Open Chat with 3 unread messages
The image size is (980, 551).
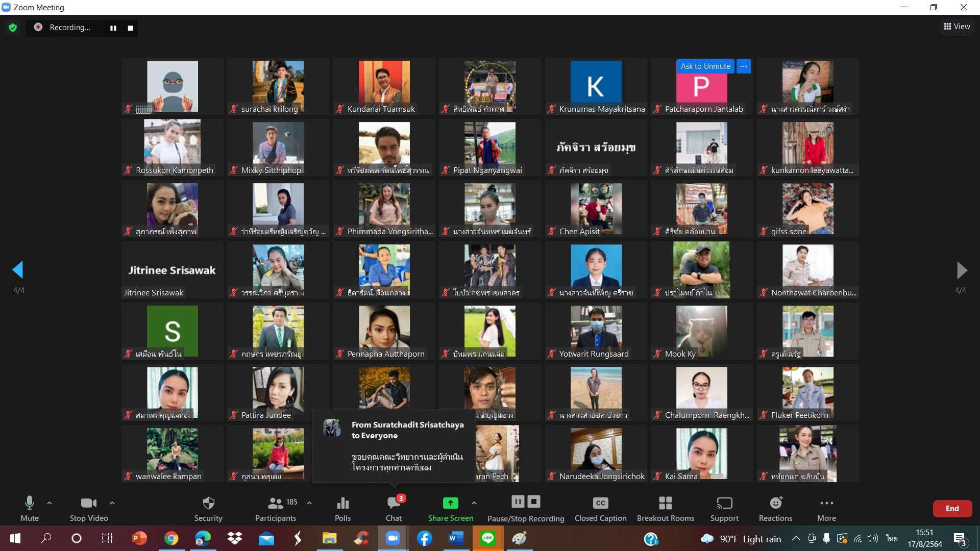(x=394, y=509)
